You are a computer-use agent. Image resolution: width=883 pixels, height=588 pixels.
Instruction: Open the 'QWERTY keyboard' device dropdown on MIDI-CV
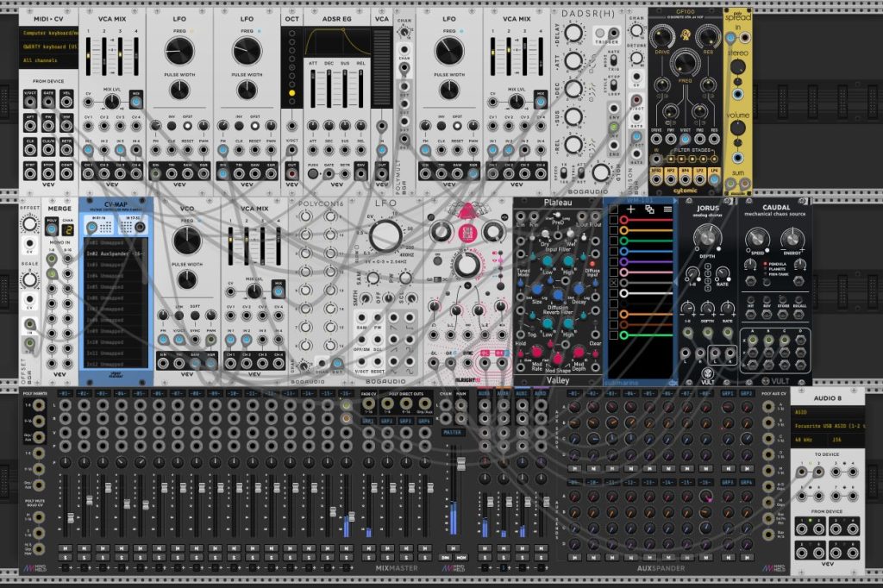(x=49, y=47)
